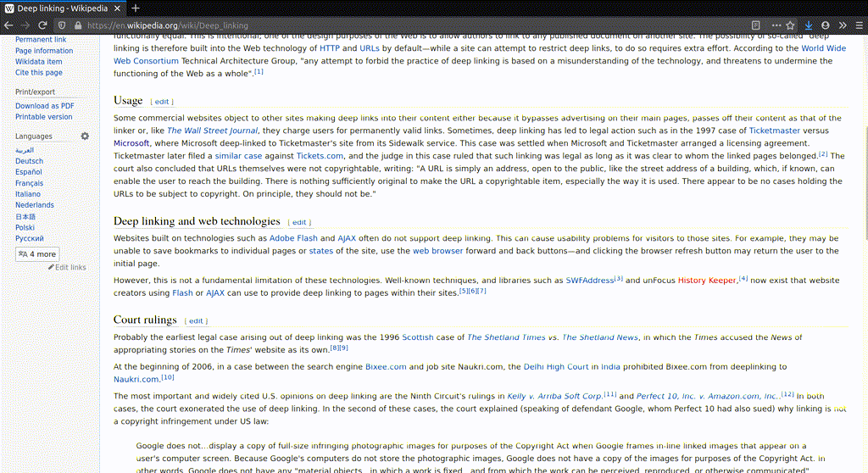868x473 pixels.
Task: Open page actions three-dot menu
Action: pos(776,25)
